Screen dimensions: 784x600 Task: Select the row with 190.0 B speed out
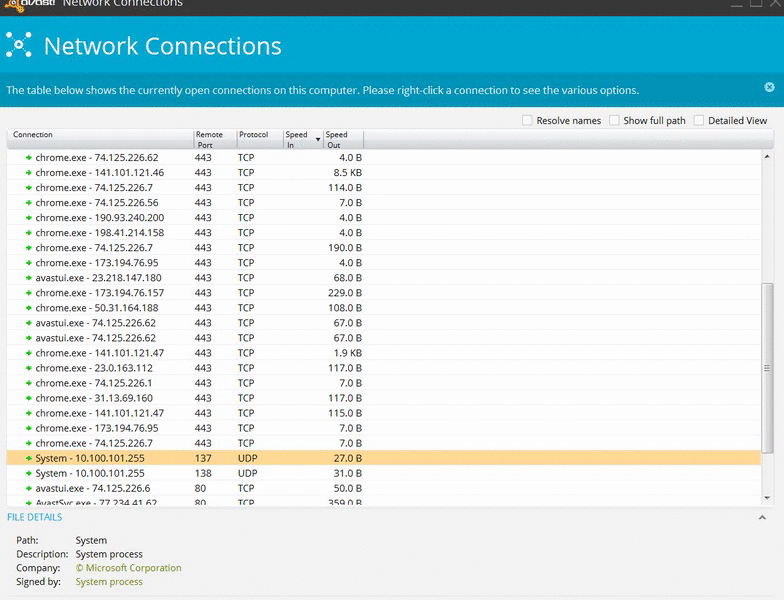coord(384,248)
